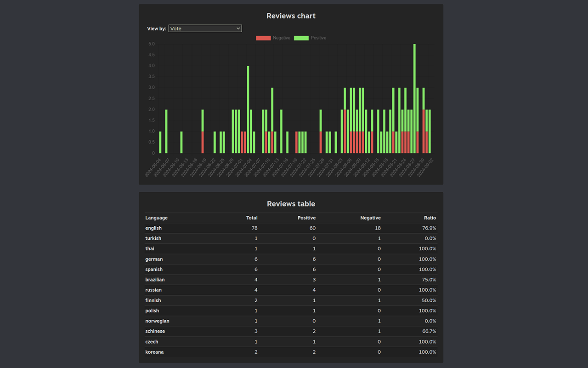Click the Positive column header
This screenshot has width=588, height=368.
coord(306,218)
